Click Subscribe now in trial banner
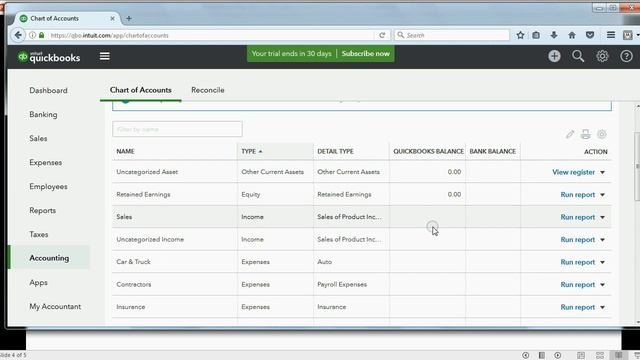Viewport: 640px width, 360px height. tap(366, 53)
